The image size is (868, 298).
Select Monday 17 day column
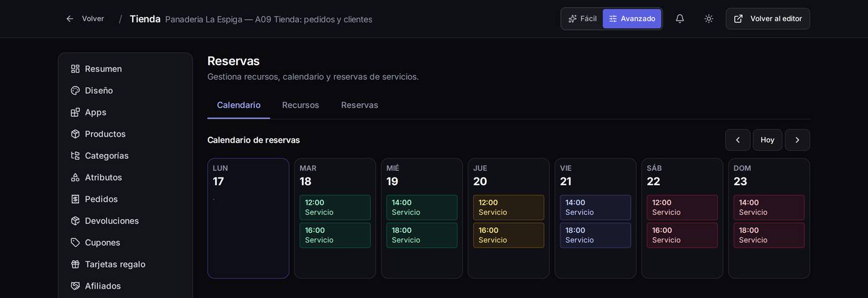(x=248, y=219)
